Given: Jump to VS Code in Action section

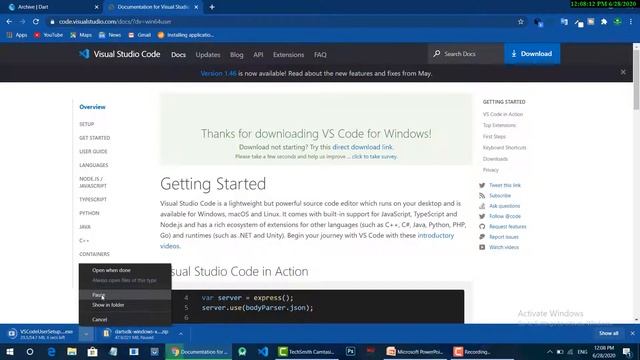Looking at the screenshot, I should click(x=502, y=114).
